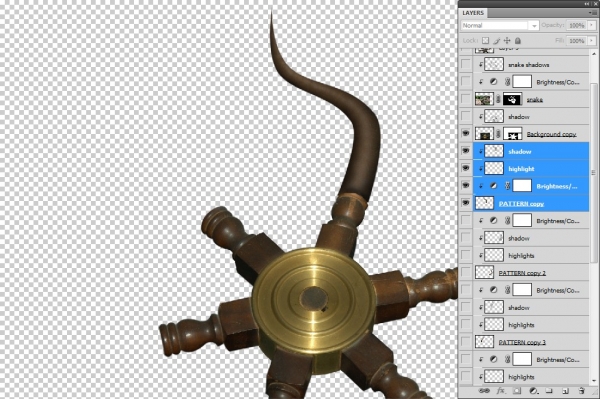The height and width of the screenshot is (399, 600).
Task: Toggle the eye of the highlighted Brightness layer
Action: pyautogui.click(x=466, y=186)
